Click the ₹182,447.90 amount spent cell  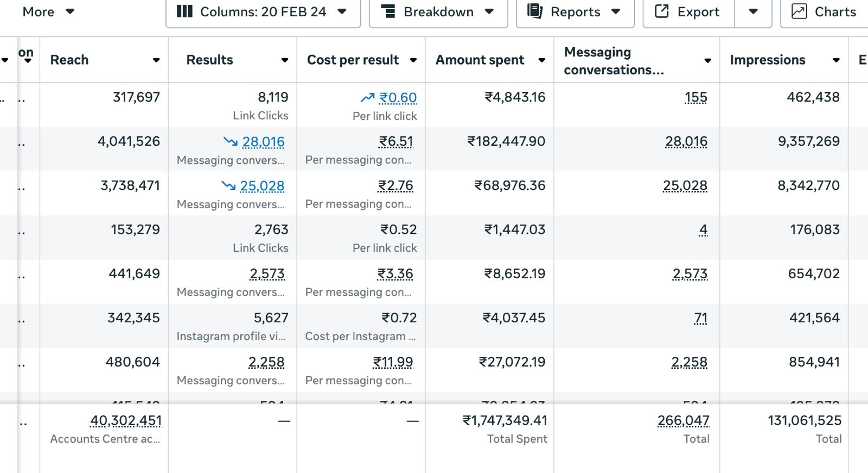pos(506,142)
